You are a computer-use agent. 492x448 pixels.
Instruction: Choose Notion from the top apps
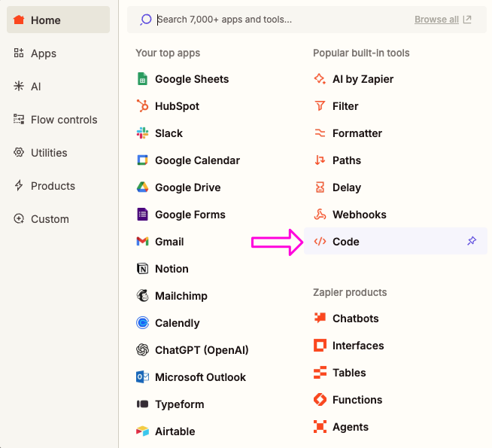click(172, 268)
